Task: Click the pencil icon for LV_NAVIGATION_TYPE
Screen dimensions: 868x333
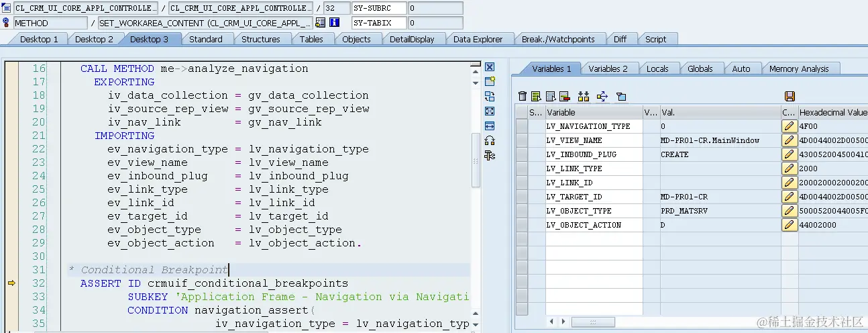Action: (x=789, y=126)
